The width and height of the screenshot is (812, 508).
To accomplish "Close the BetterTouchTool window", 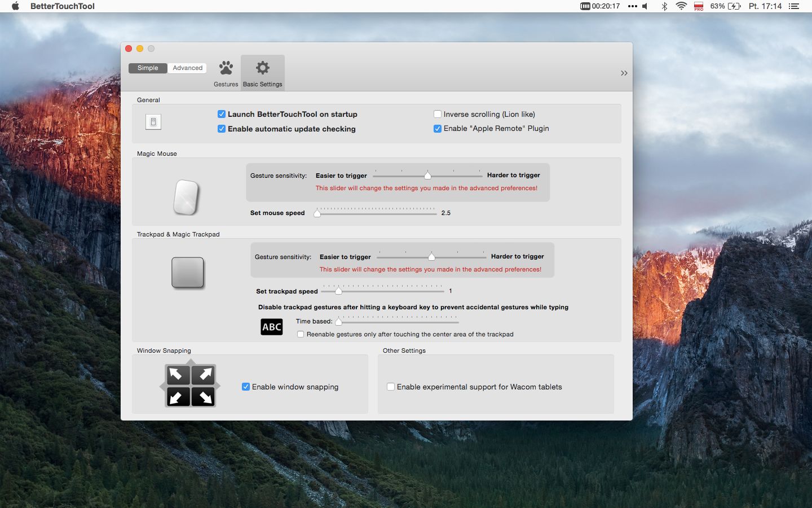I will click(129, 49).
